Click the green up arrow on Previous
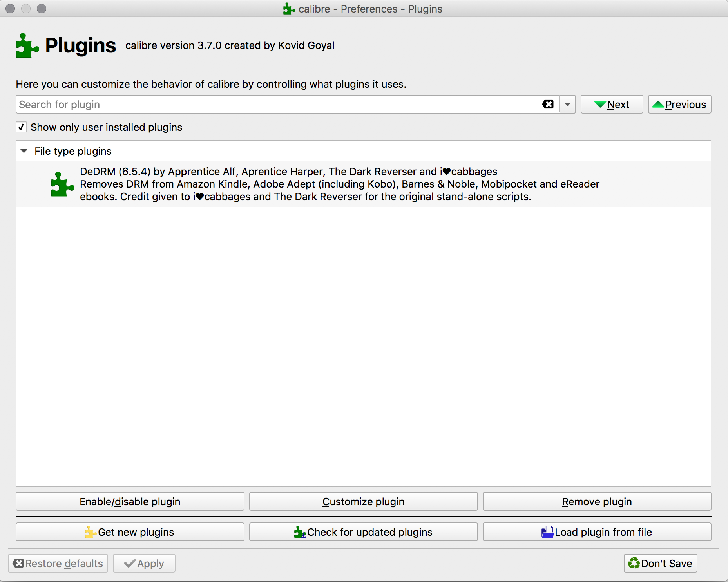 658,104
